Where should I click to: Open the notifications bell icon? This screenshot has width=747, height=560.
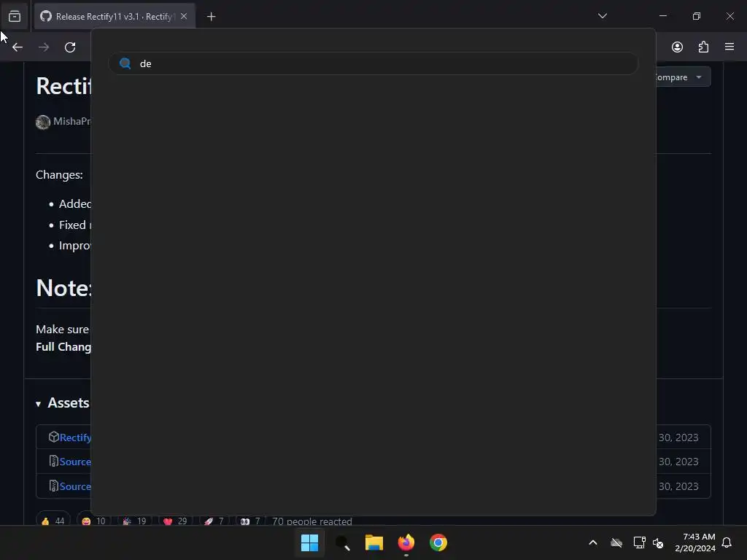tap(727, 542)
